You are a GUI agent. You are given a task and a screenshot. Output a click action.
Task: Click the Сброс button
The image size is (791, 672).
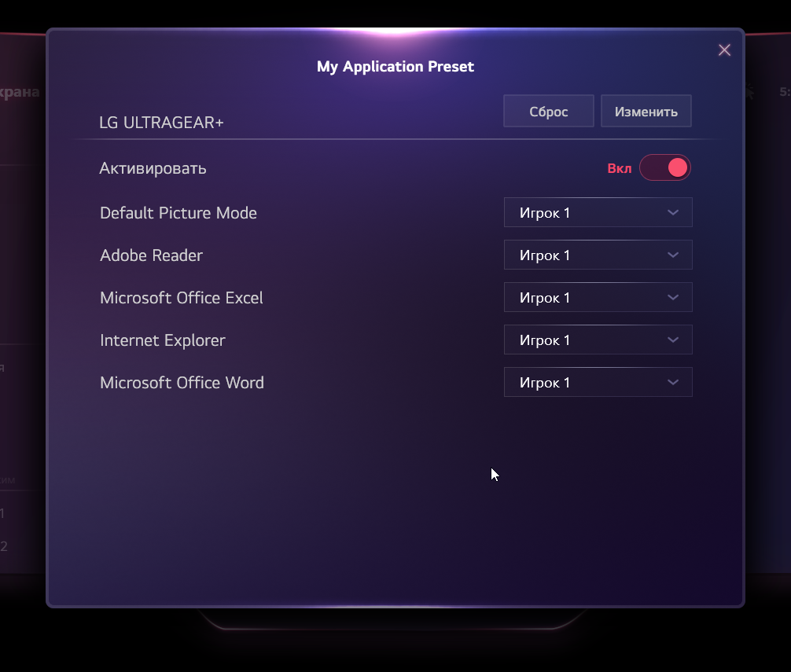[548, 111]
